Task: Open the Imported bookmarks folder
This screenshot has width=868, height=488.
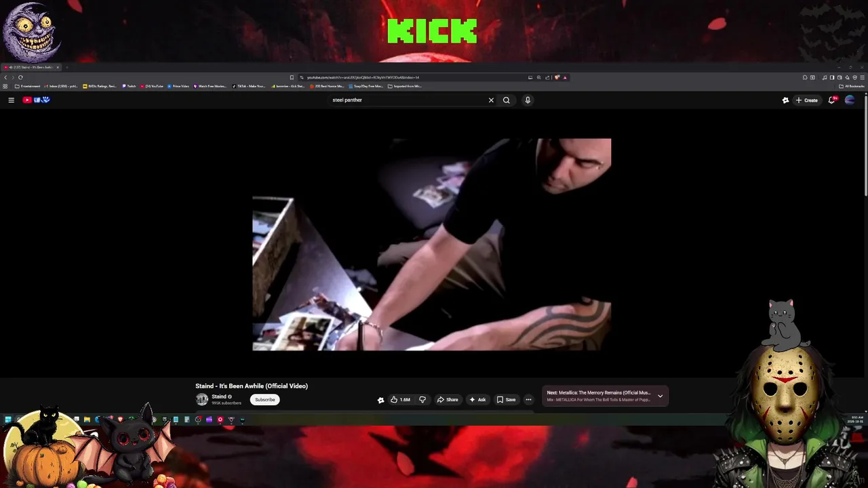Action: (x=405, y=86)
